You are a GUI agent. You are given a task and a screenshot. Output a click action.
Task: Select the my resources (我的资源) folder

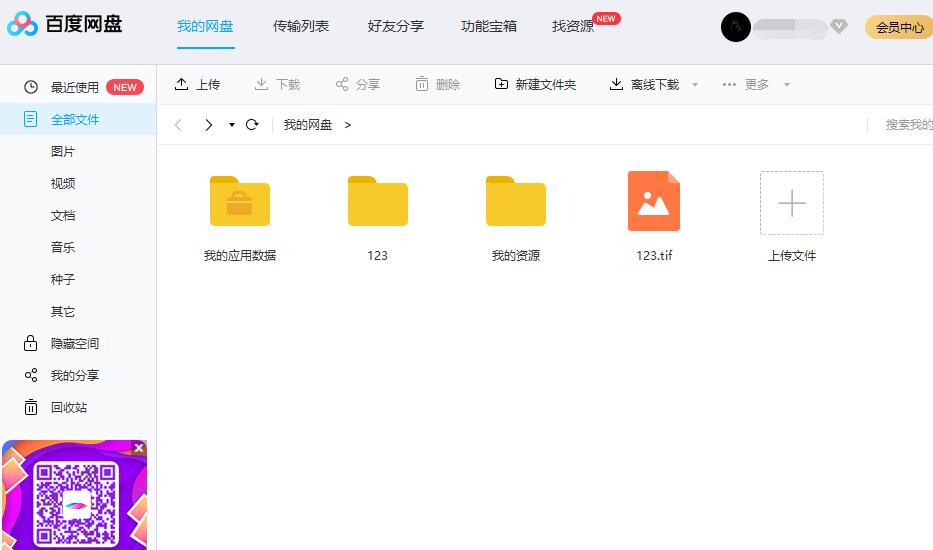point(515,202)
